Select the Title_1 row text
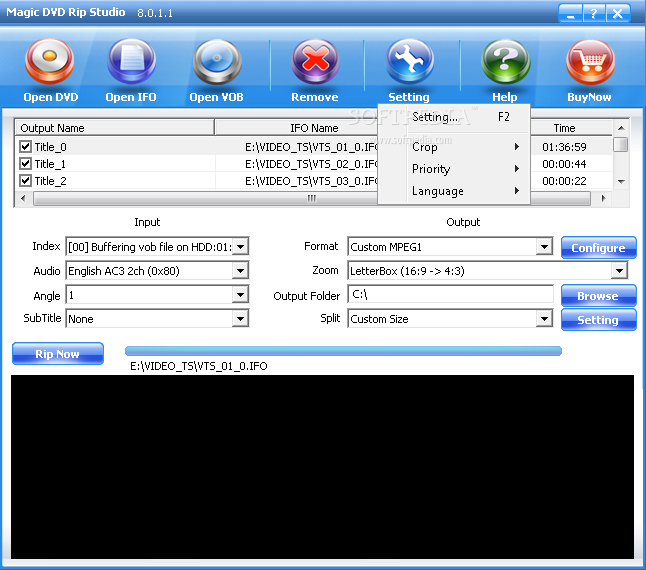The height and width of the screenshot is (570, 646). pos(50,164)
